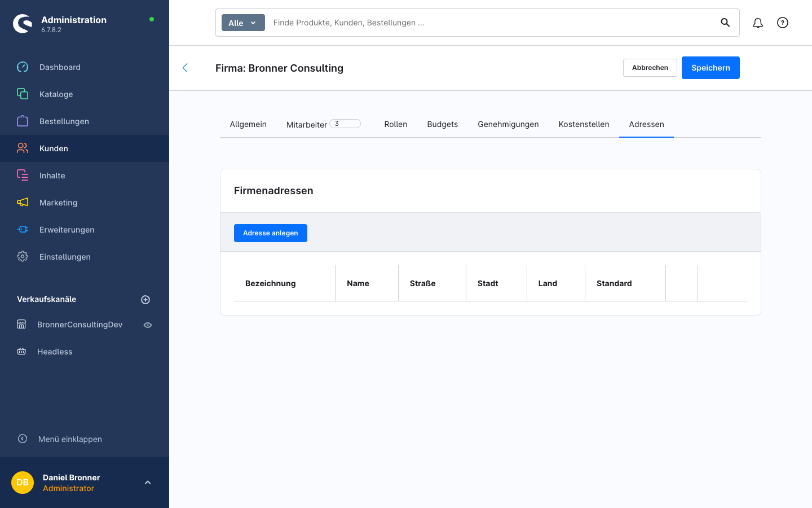This screenshot has height=508, width=812.
Task: Switch to the Budgets tab
Action: 443,124
